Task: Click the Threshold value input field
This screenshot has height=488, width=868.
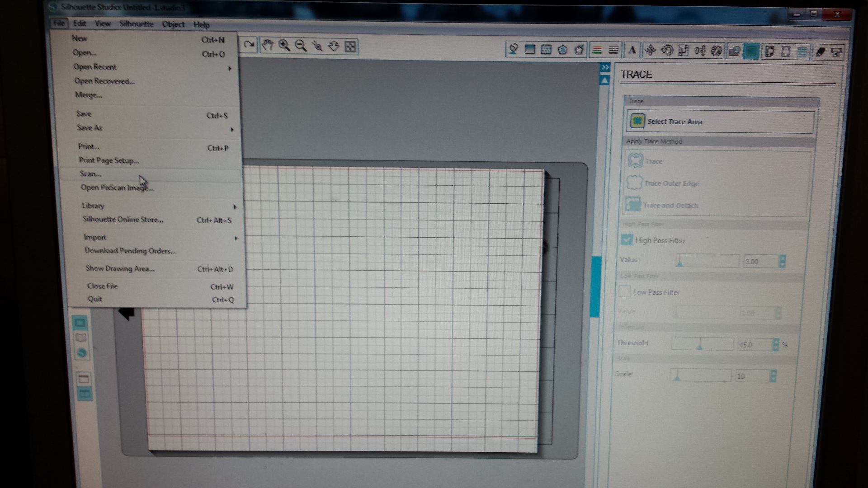Action: click(754, 345)
